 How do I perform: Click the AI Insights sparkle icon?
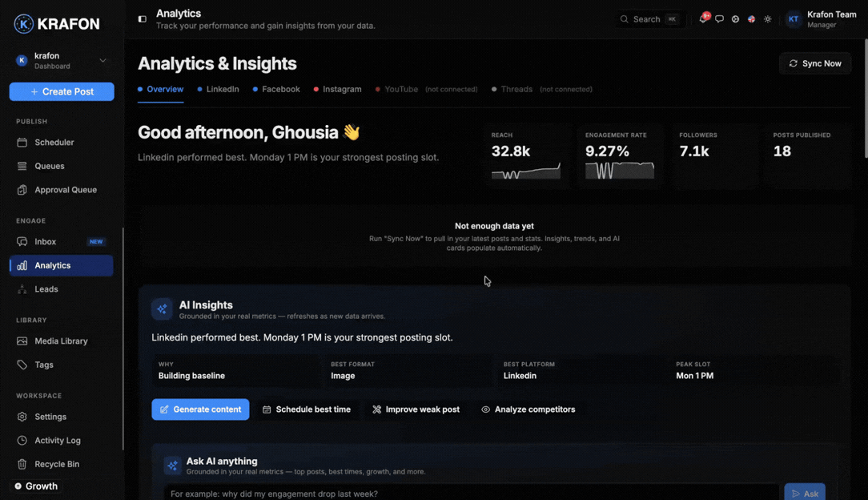point(163,309)
